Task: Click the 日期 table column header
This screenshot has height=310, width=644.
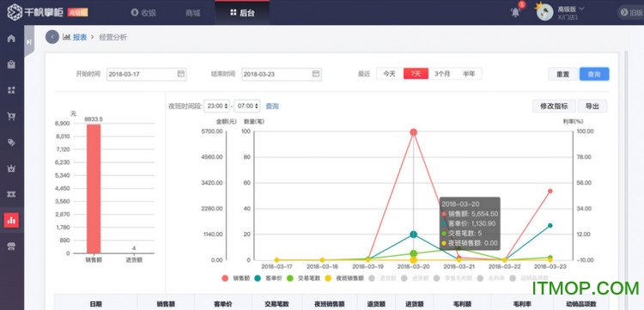Action: coord(95,304)
